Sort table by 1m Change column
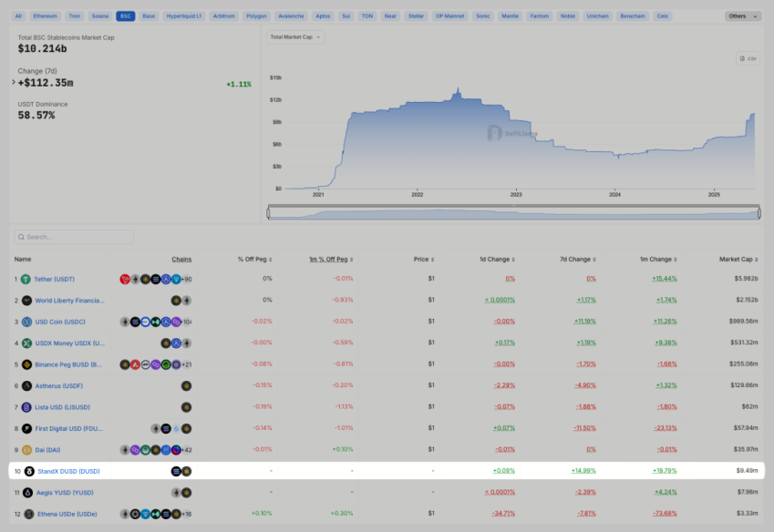 point(658,260)
